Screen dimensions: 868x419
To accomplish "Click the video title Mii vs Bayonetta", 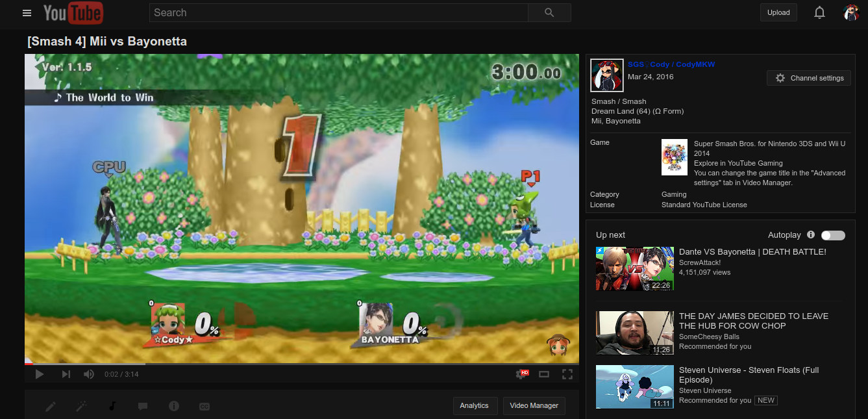I will 107,42.
